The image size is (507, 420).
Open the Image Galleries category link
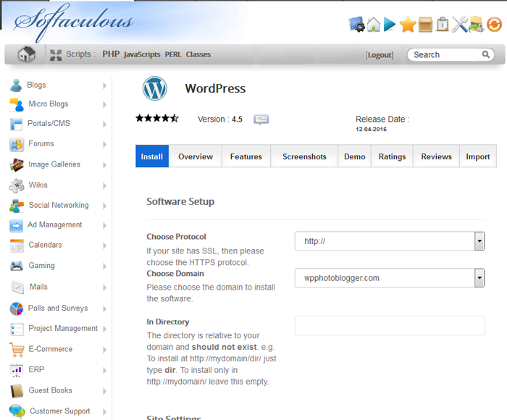click(54, 164)
